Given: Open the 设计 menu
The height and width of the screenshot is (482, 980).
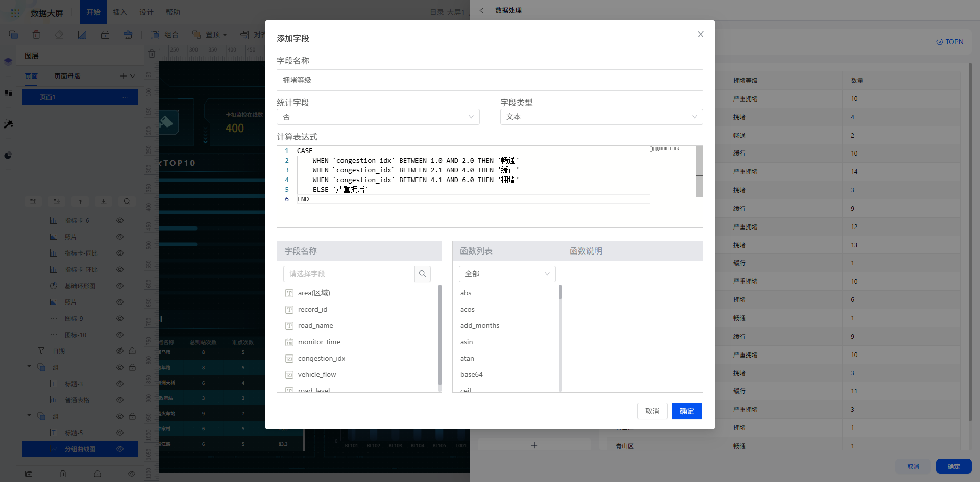Looking at the screenshot, I should (146, 12).
